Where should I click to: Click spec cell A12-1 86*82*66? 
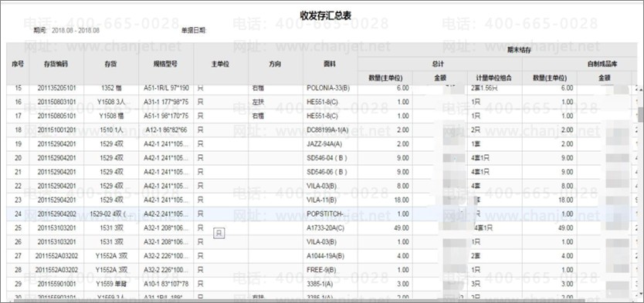click(x=166, y=130)
